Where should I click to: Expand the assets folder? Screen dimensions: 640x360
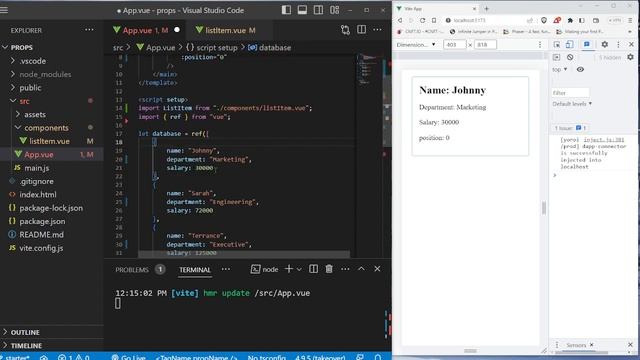52,114
